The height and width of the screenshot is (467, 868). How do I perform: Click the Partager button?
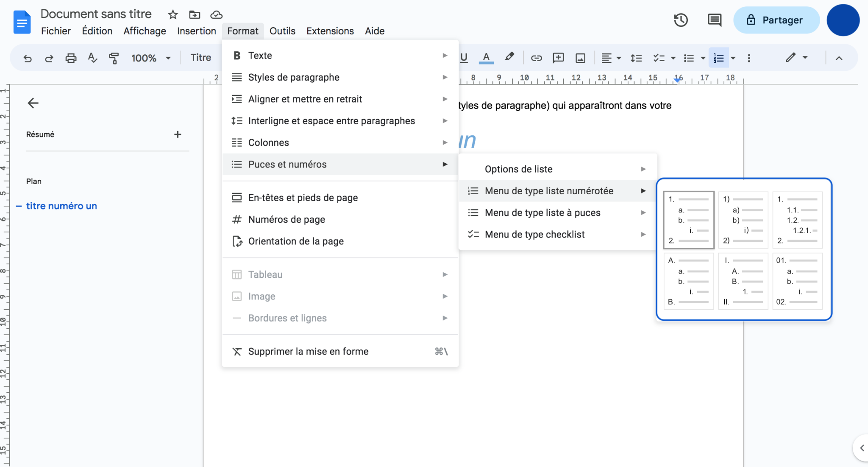click(x=777, y=20)
